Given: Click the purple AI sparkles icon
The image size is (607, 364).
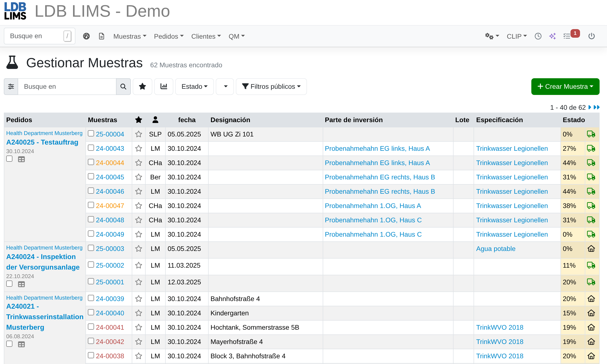Looking at the screenshot, I should 553,36.
